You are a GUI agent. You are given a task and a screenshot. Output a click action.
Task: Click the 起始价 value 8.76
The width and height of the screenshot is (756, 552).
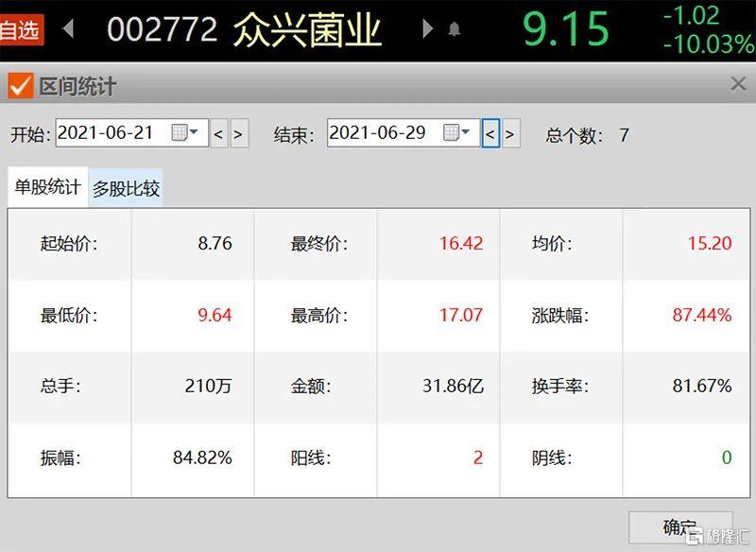click(x=215, y=244)
